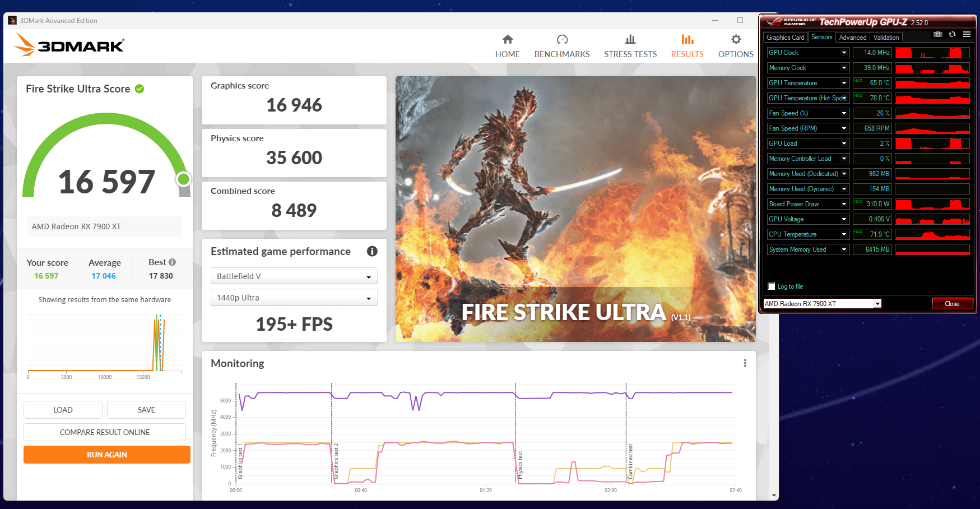This screenshot has height=509, width=980.
Task: Click the Physics score value 35 600
Action: click(x=294, y=158)
